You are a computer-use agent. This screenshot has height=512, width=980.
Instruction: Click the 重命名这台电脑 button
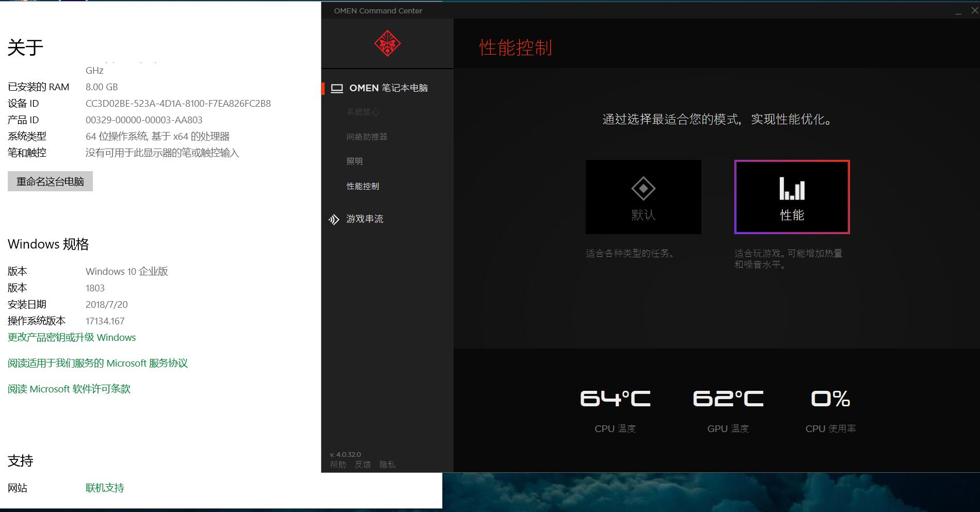coord(50,181)
